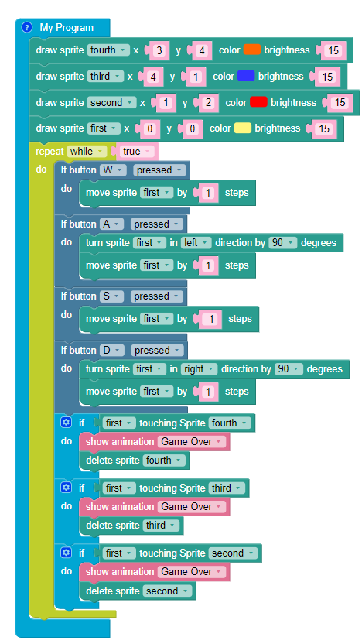Open the 'right' direction dropdown in turn block
Image resolution: width=362 pixels, height=644 pixels.
[x=199, y=368]
